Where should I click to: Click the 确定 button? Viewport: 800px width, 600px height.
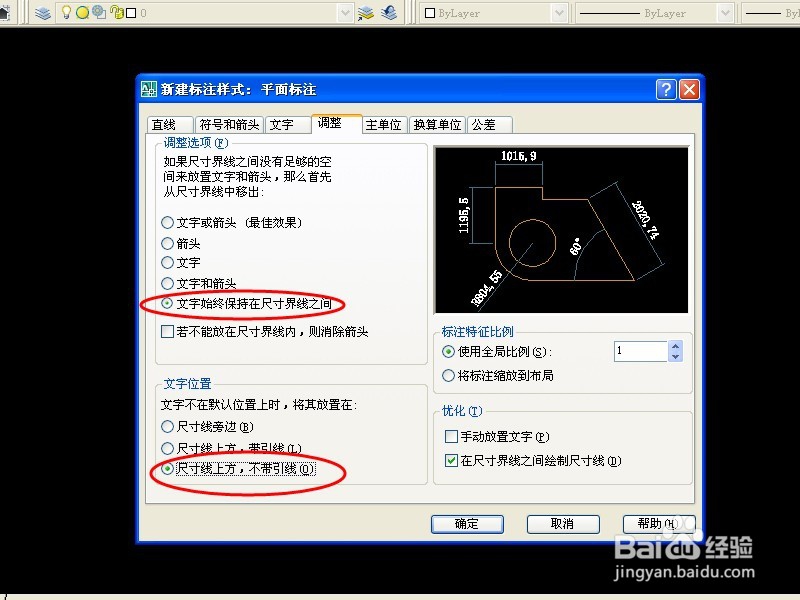coord(467,524)
